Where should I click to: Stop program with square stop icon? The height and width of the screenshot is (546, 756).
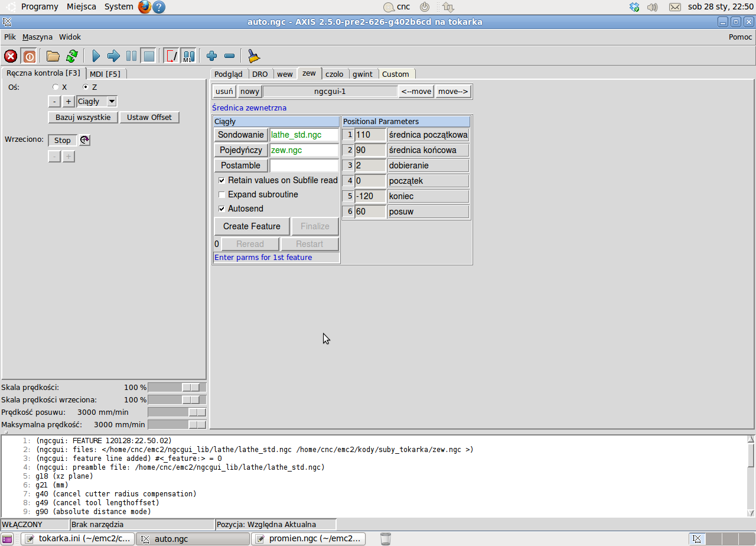coord(149,56)
